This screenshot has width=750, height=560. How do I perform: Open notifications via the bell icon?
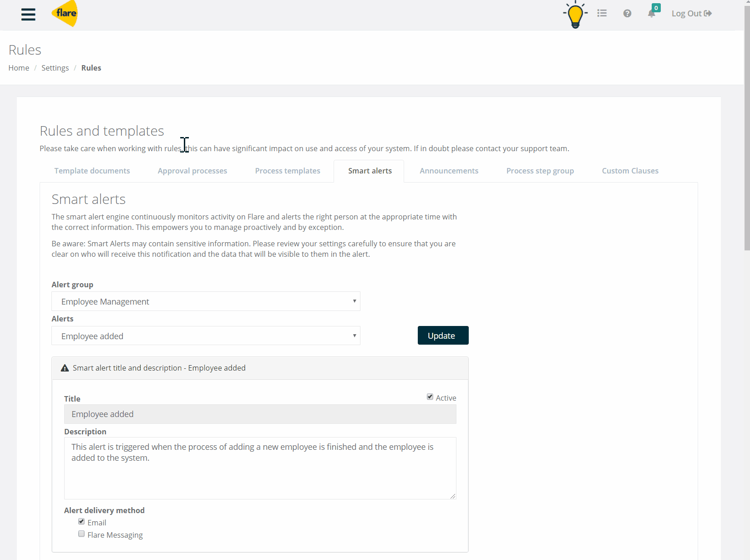point(652,13)
